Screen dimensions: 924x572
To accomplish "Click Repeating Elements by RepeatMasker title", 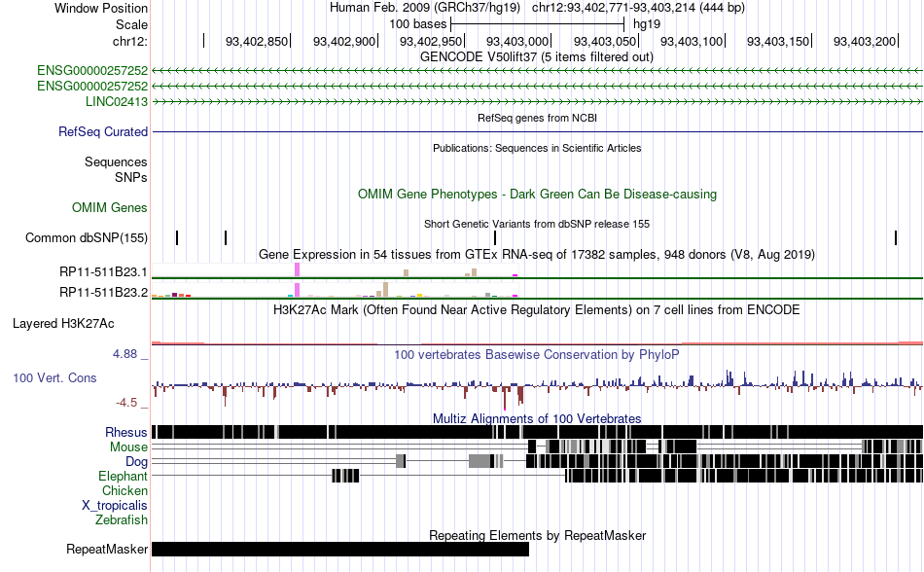I will click(x=537, y=535).
